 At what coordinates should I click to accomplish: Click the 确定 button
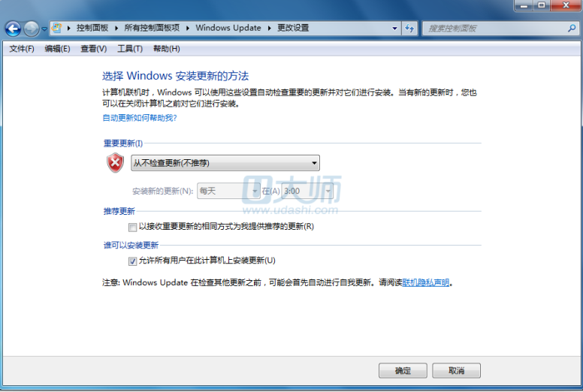[403, 370]
